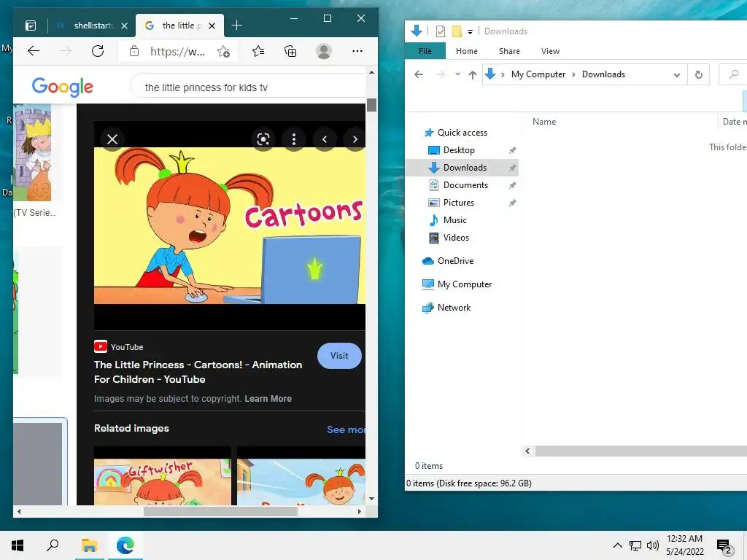Close the image preview panel
This screenshot has width=747, height=560.
[112, 139]
